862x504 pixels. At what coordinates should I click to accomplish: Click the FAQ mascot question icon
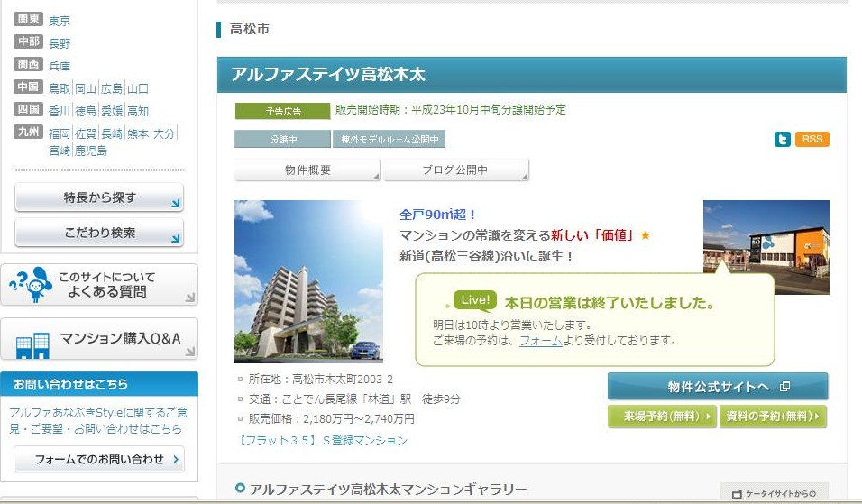click(31, 284)
